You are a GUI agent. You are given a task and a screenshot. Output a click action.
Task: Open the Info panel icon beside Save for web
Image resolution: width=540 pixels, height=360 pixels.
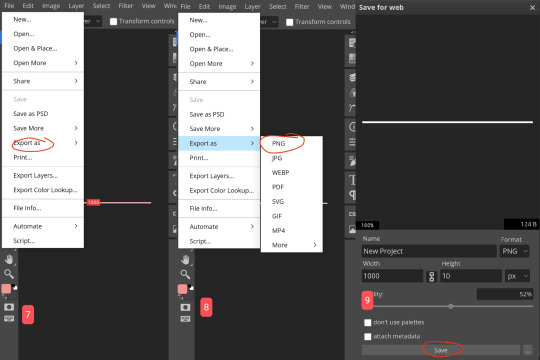point(352,127)
